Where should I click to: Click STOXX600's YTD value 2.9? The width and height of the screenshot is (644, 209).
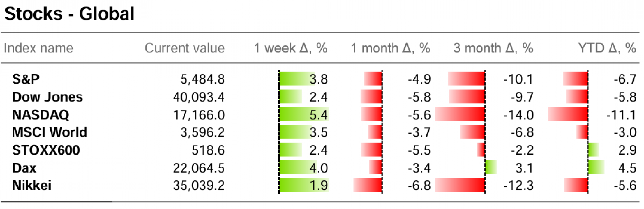tap(627, 150)
